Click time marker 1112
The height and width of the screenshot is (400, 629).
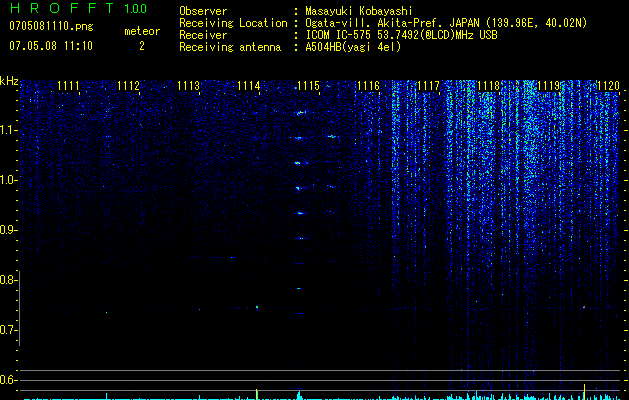(129, 86)
